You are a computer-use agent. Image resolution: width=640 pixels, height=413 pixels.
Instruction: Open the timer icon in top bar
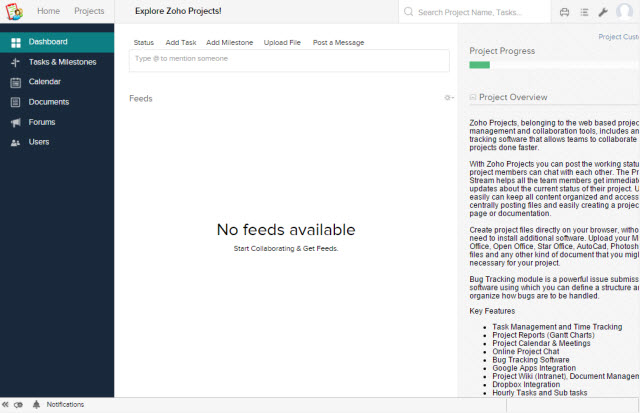(564, 12)
